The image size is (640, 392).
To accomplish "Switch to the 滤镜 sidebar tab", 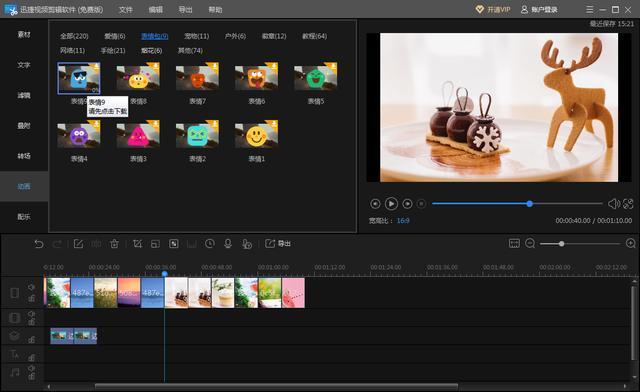I will coord(24,95).
